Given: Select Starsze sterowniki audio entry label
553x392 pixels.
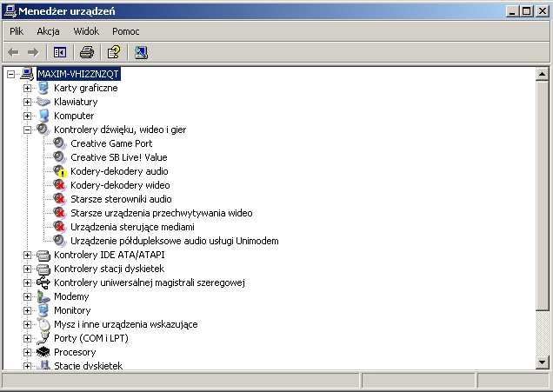Looking at the screenshot, I should coord(121,199).
